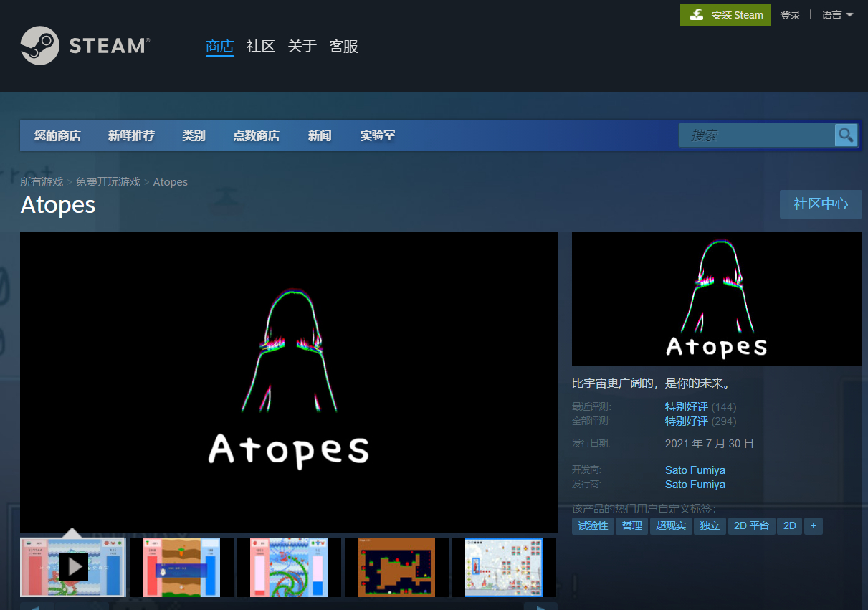Open the Sato Fumiya developer link
Viewport: 868px width, 610px height.
[695, 470]
